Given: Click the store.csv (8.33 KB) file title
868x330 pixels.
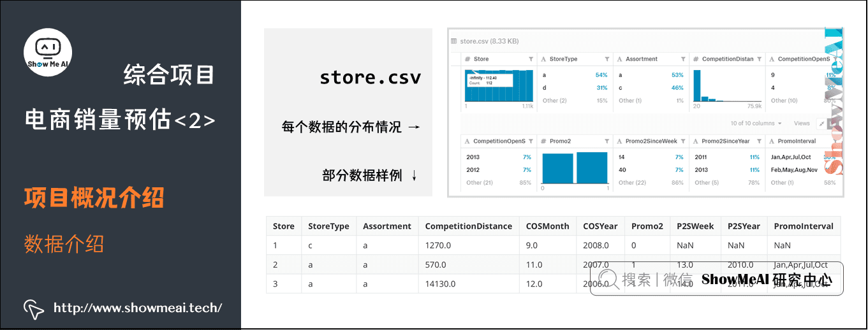Looking at the screenshot, I should click(x=489, y=41).
